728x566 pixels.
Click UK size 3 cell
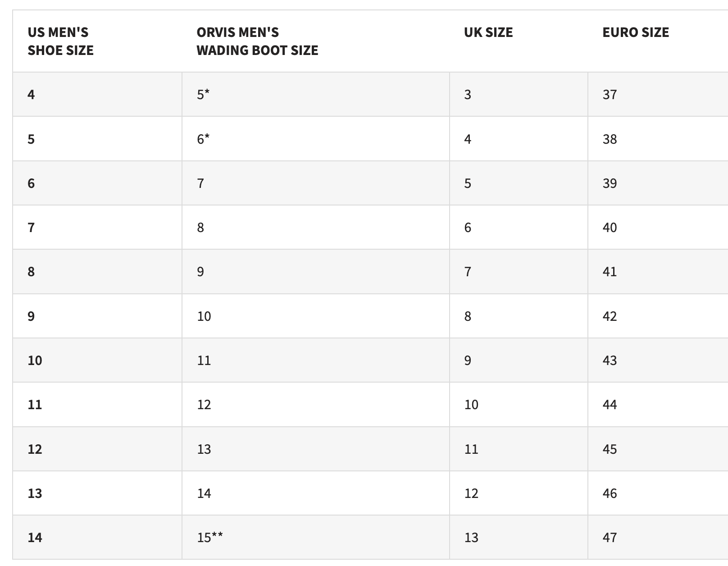519,94
